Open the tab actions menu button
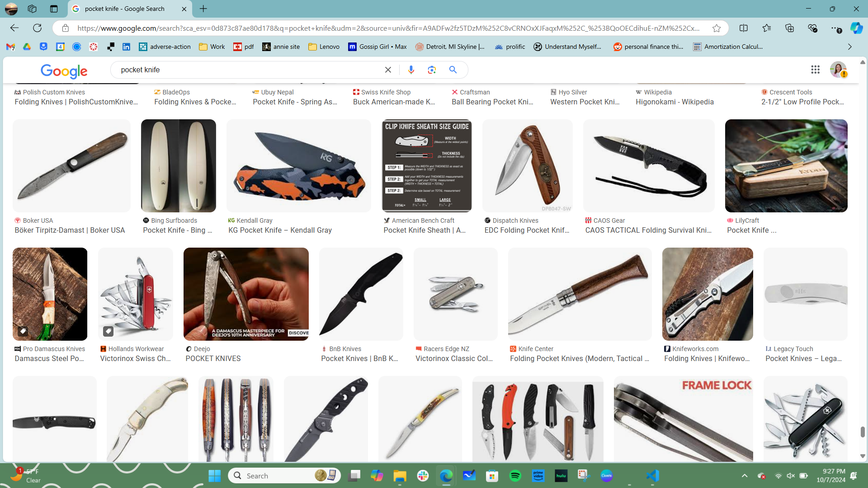The height and width of the screenshot is (488, 868). tap(54, 9)
